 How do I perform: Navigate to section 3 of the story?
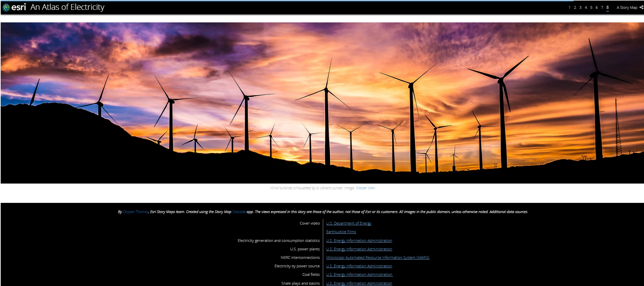580,7
